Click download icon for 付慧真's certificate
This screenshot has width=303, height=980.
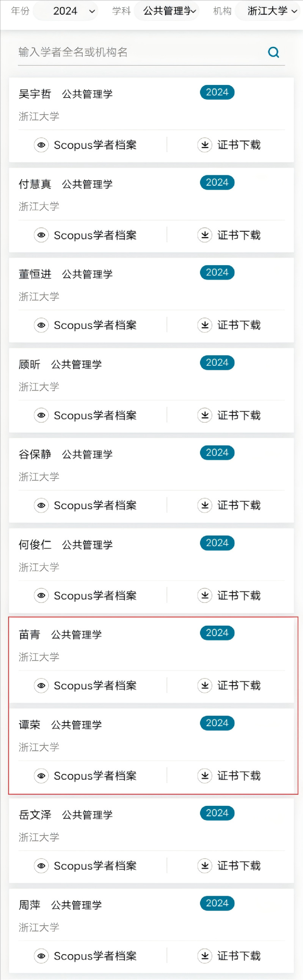204,235
